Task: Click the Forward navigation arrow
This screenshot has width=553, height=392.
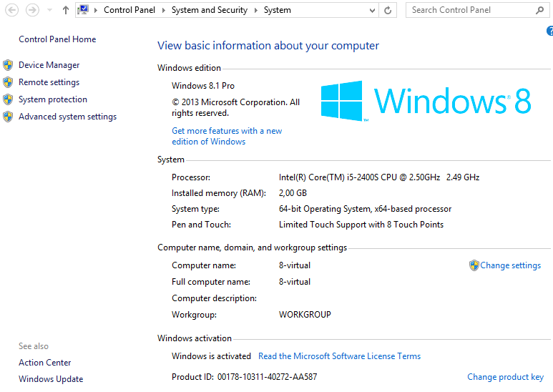Action: [32, 10]
